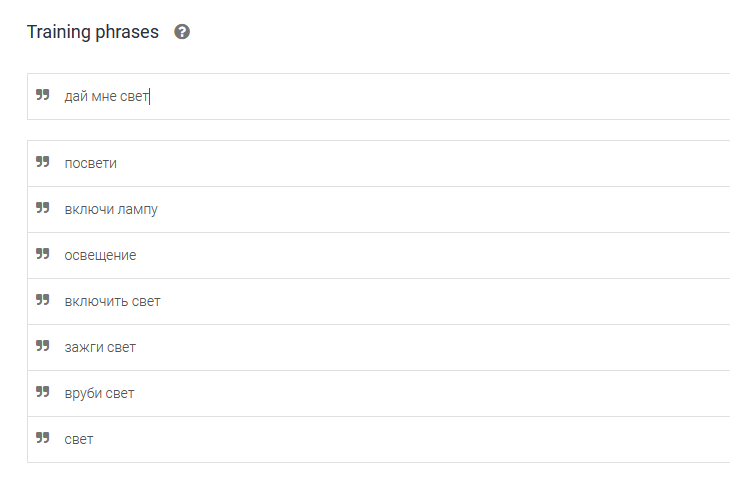Select the 'посвети' training phrase
This screenshot has width=730, height=481.
pos(91,163)
